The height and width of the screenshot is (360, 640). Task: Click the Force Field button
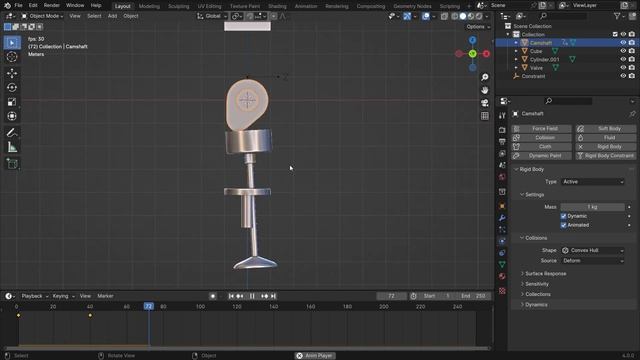(541, 129)
